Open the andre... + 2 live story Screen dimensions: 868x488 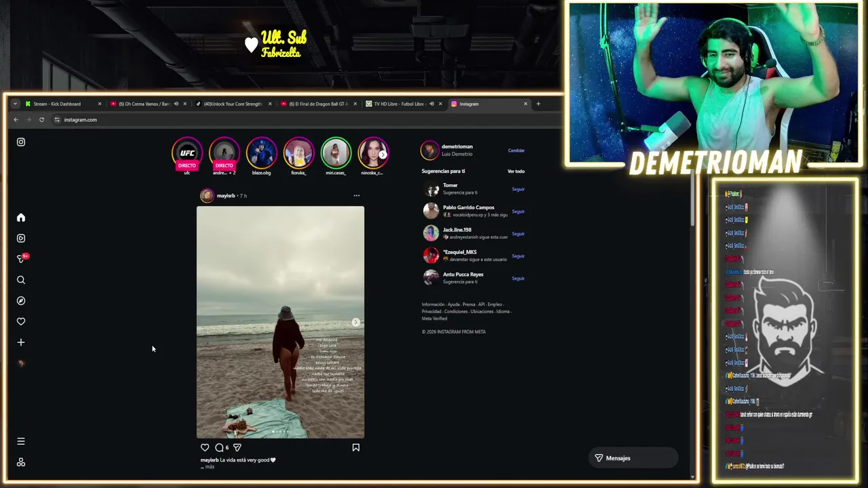(x=224, y=154)
